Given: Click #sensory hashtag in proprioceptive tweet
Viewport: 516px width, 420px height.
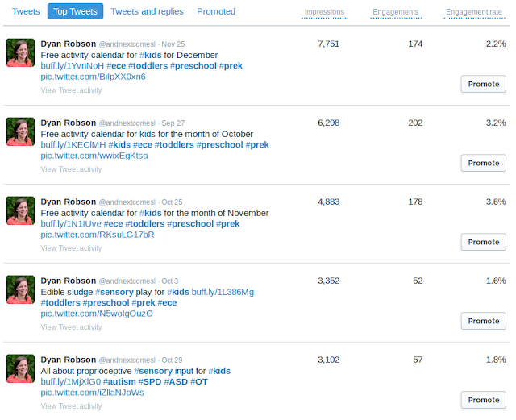Looking at the screenshot, I should point(153,371).
